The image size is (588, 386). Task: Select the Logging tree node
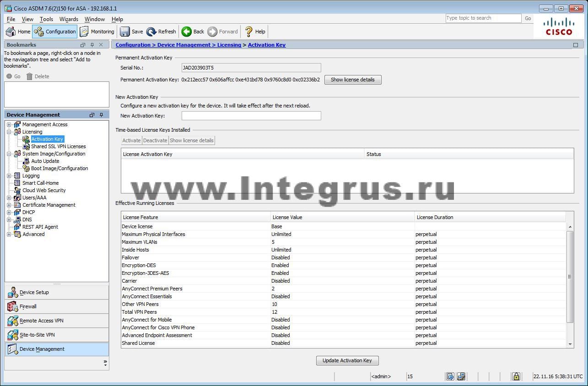click(31, 176)
